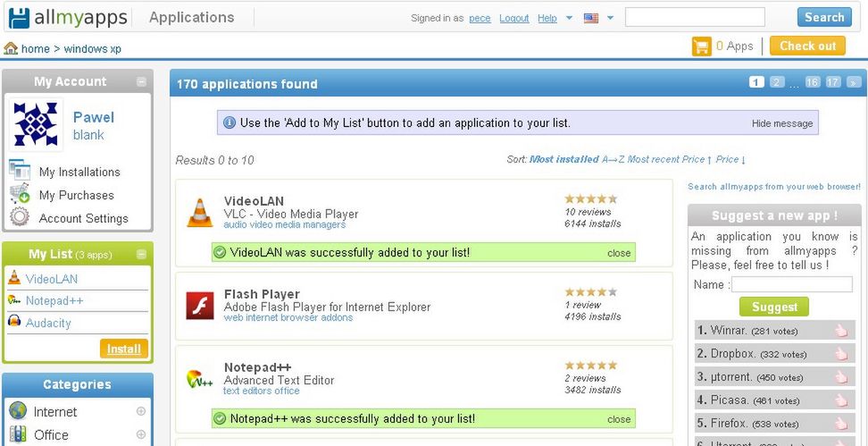Click the suggest app Name field
868x446 pixels.
point(792,284)
